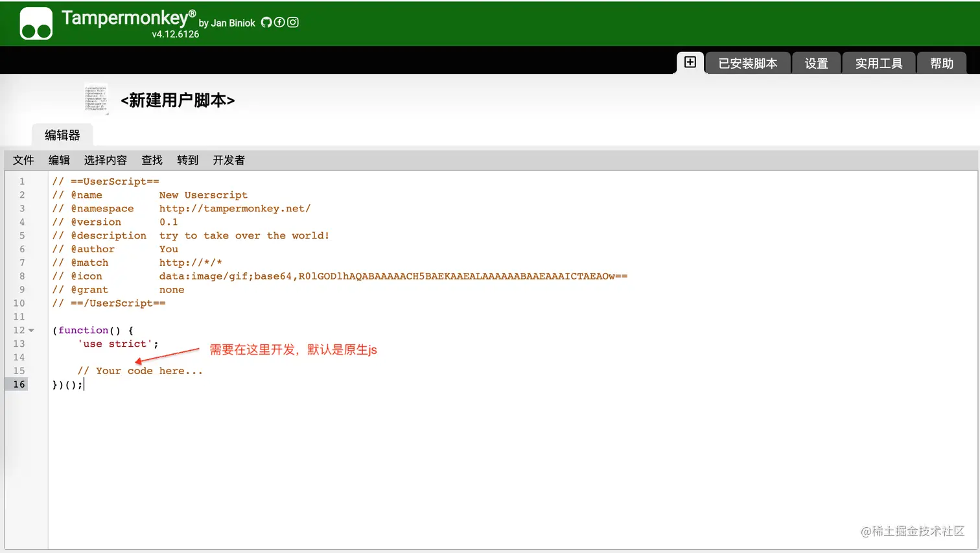Open the 开发者 menu
Viewport: 980px width, 553px height.
pyautogui.click(x=229, y=160)
